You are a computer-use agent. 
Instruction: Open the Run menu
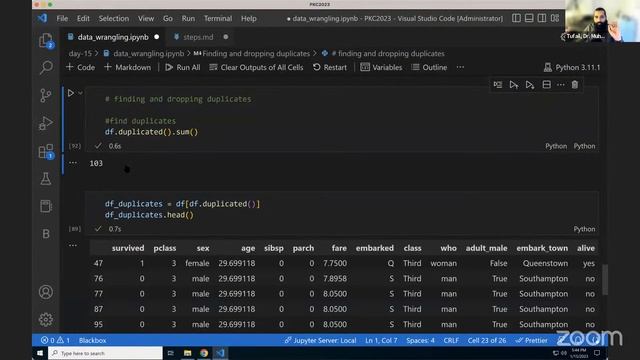(x=188, y=18)
